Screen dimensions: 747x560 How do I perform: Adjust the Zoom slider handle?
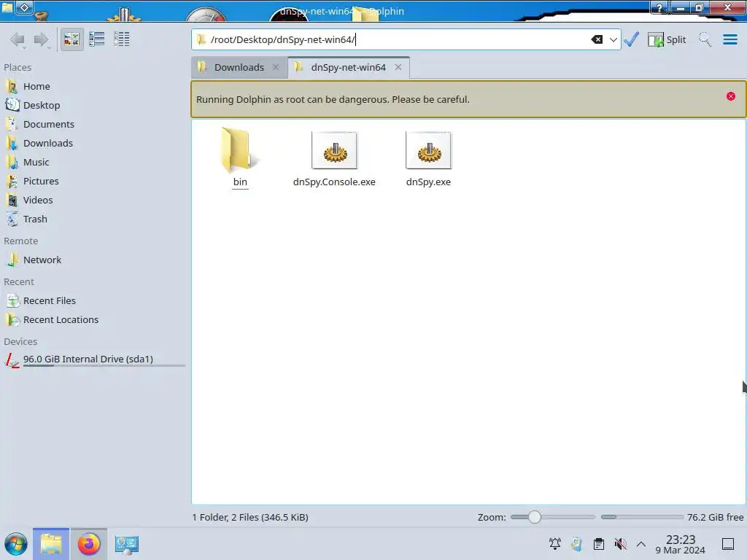(x=535, y=517)
